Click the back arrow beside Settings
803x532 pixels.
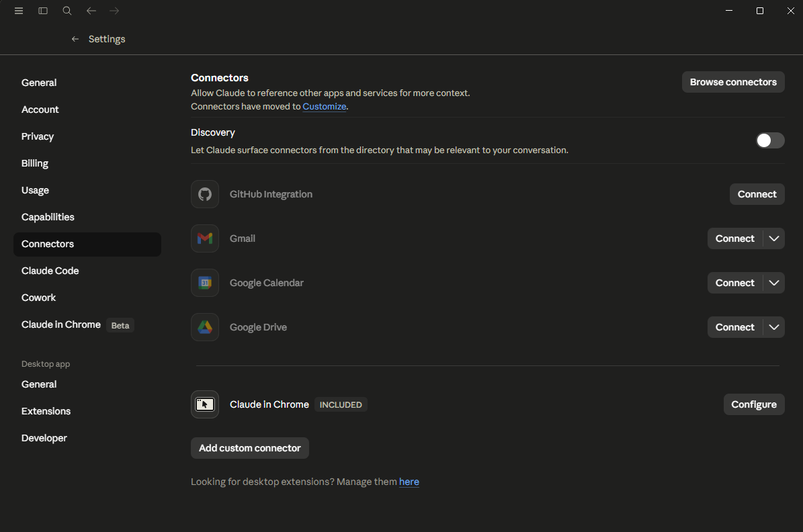(75, 39)
